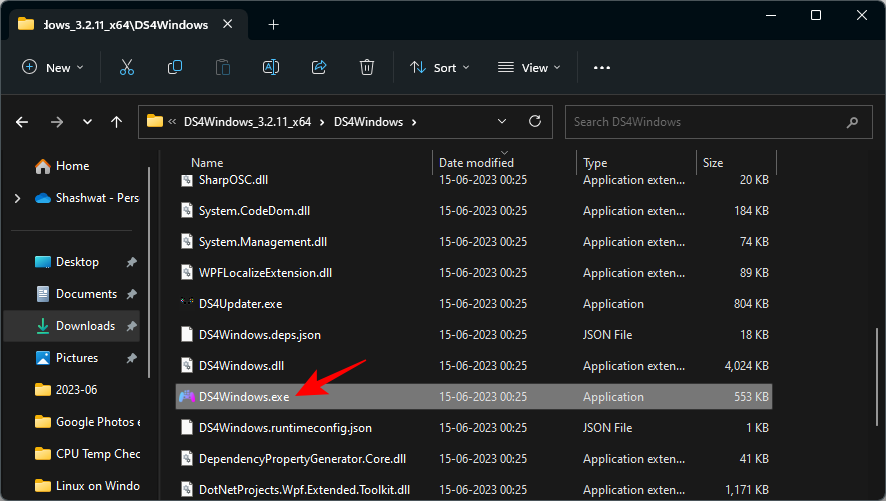Click the DS4Windows breadcrumb segment
Viewport: 886px width, 501px height.
(x=368, y=122)
